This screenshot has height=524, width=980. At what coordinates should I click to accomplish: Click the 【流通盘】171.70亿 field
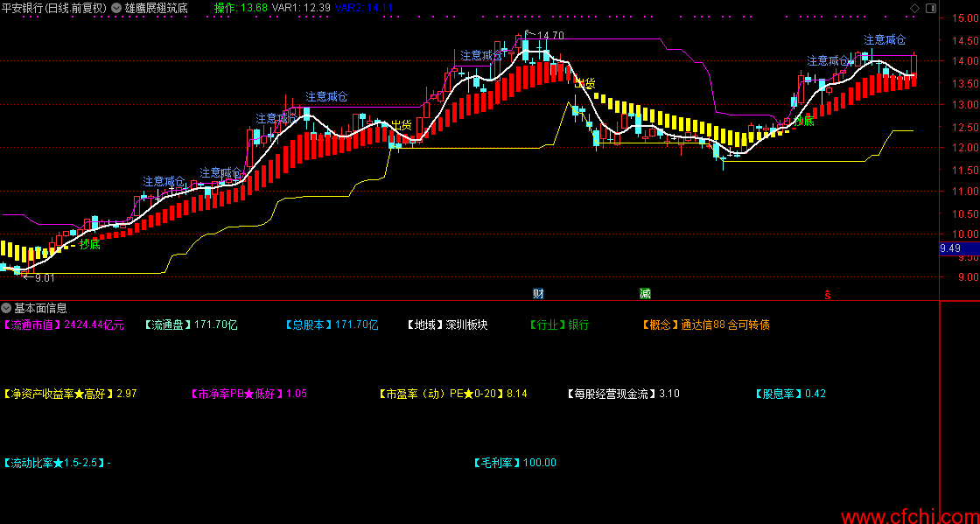(191, 325)
